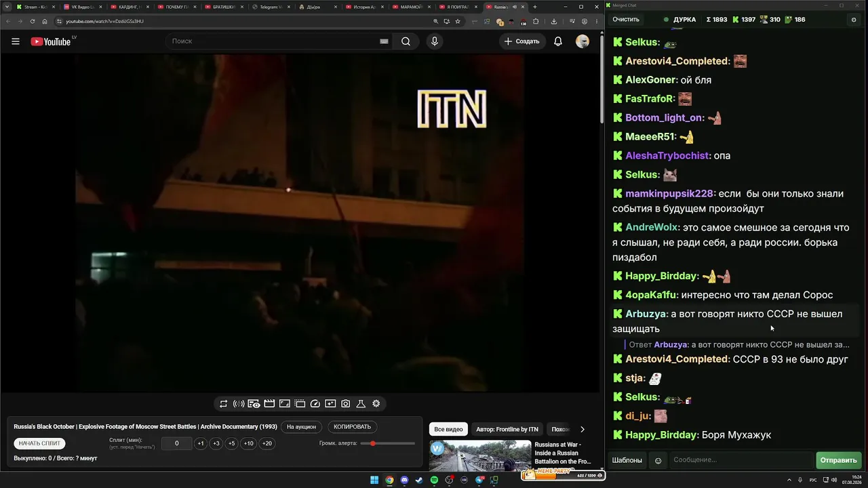Viewport: 868px width, 488px height.
Task: Click the flask icon in player toolbar
Action: click(x=361, y=404)
